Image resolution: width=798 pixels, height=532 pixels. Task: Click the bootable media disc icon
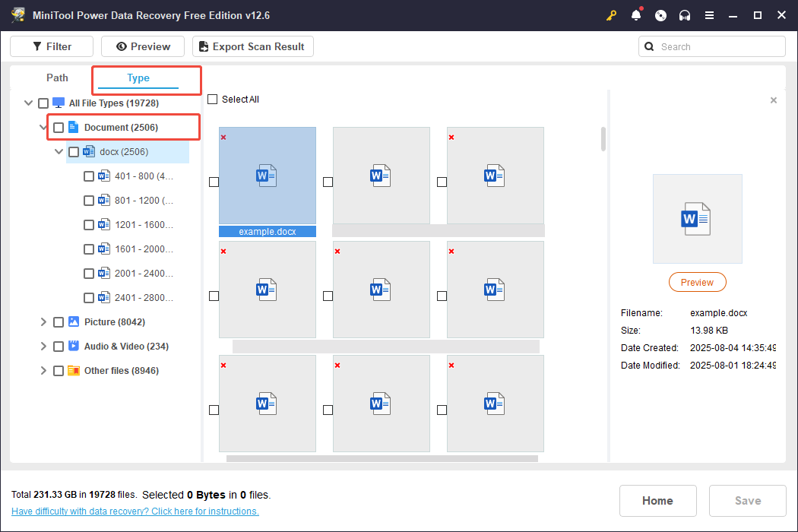(660, 15)
